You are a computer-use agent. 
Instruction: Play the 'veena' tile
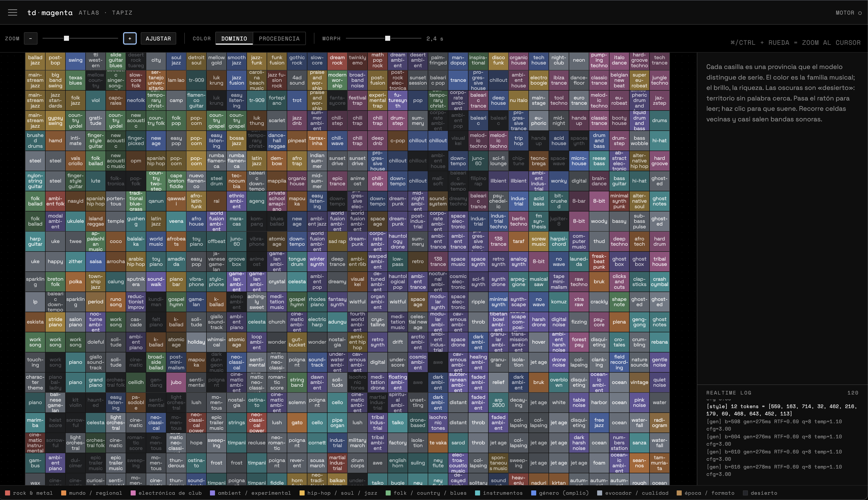[176, 221]
